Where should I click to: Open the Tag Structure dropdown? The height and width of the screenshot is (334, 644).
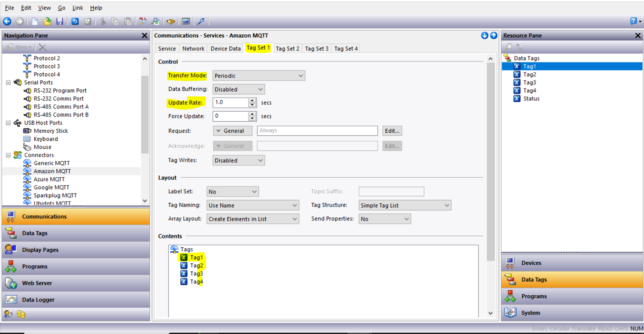[x=405, y=205]
